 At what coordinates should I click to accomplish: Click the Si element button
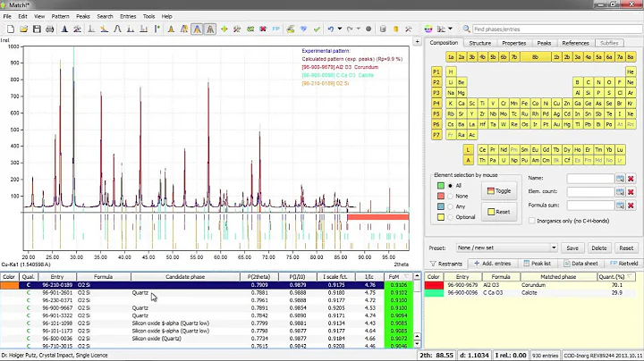coord(589,93)
